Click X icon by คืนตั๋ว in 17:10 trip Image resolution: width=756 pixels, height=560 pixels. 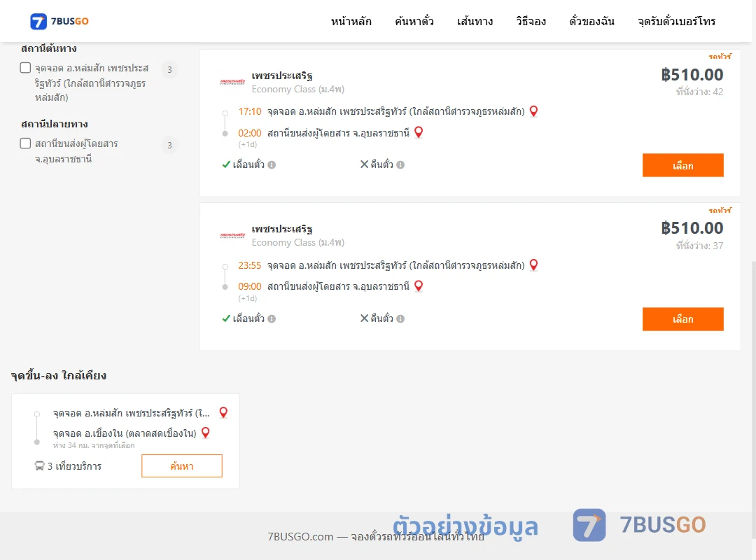click(x=365, y=164)
